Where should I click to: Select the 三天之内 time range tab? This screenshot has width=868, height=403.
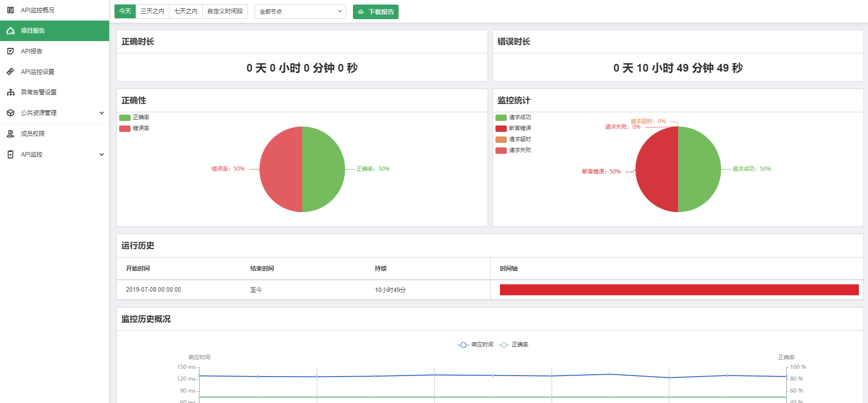tap(153, 11)
